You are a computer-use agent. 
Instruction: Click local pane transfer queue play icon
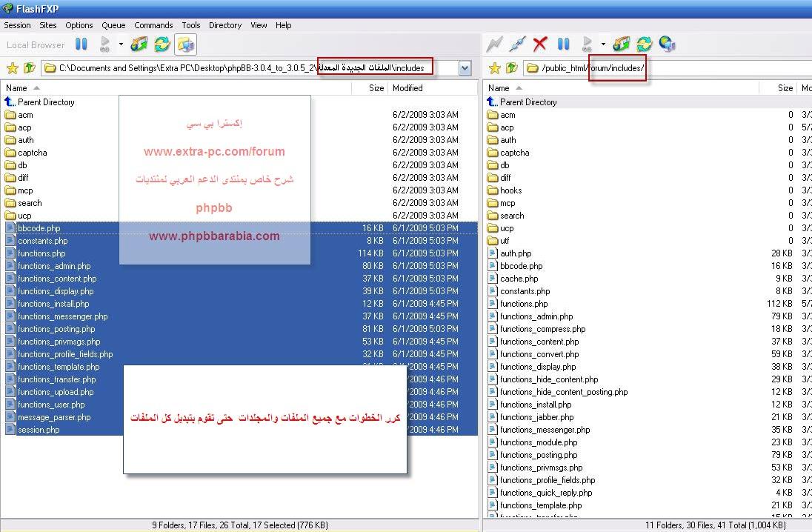pos(105,44)
